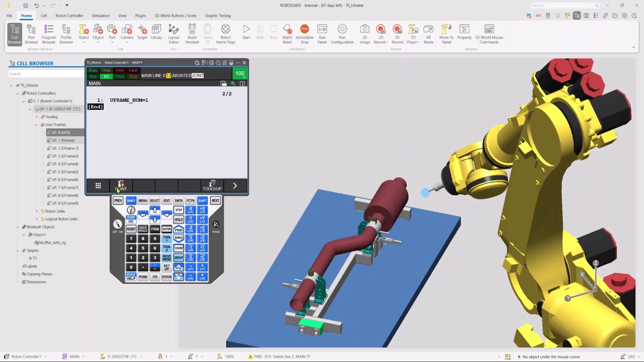Toggle the Step status indicator
This screenshot has width=644, height=362.
106,70
